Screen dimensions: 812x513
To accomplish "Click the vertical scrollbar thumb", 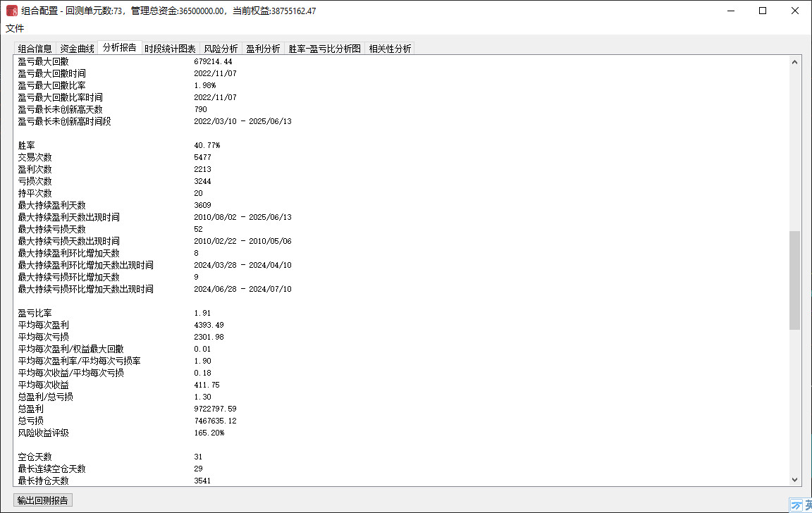I will click(x=795, y=280).
